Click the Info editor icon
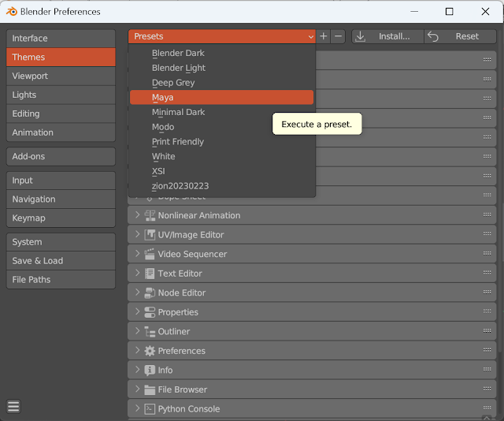The width and height of the screenshot is (504, 421). [x=150, y=370]
